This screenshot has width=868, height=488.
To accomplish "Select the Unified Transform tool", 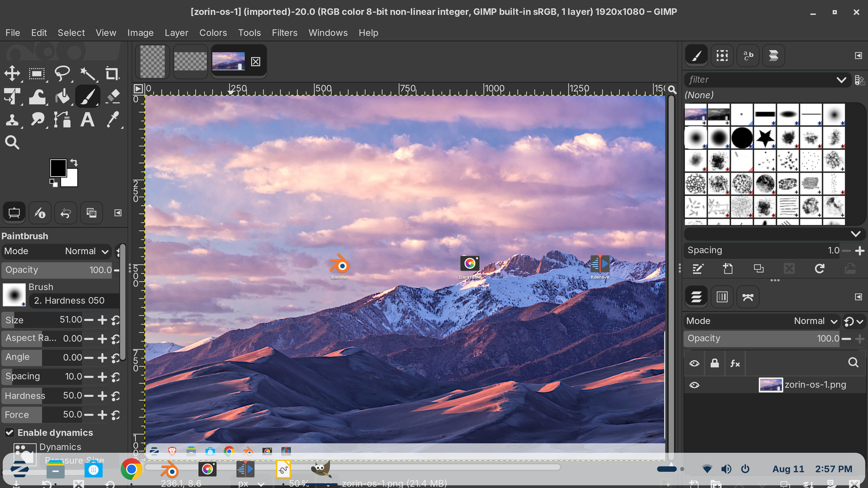I will (12, 97).
